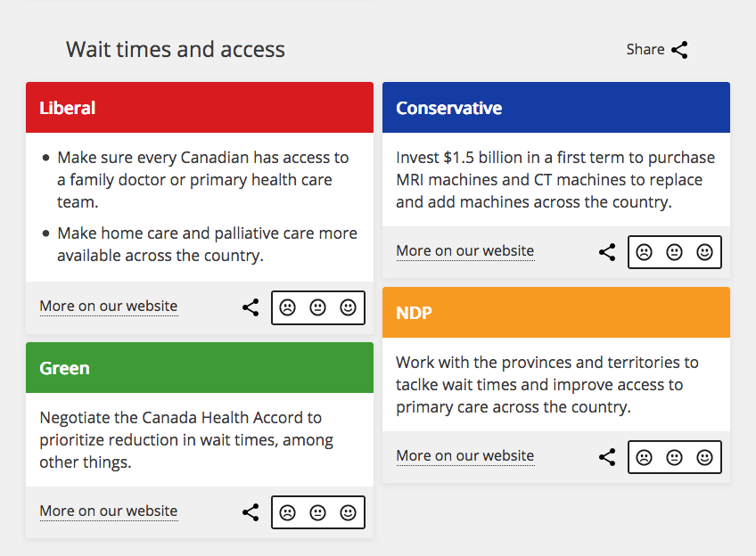
Task: Open the Green party's More on our website link
Action: click(x=108, y=511)
